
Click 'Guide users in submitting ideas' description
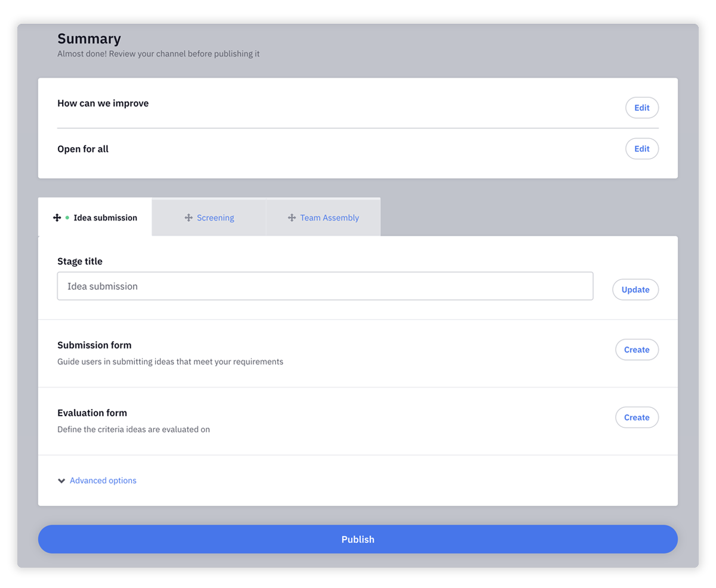coord(170,361)
